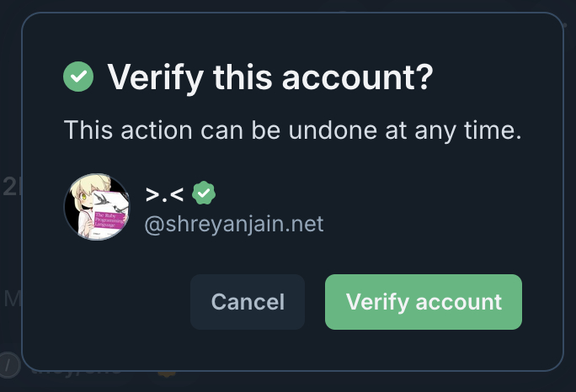The width and height of the screenshot is (576, 392).
Task: Click the green checkmark icon beside the dialog title
Action: [x=78, y=78]
